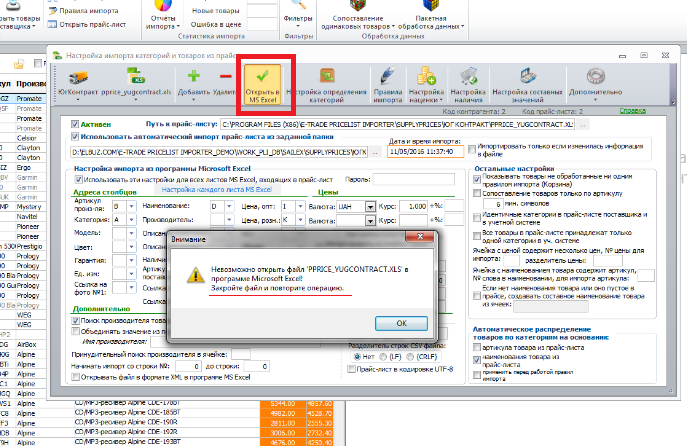The width and height of the screenshot is (687, 446).
Task: Click browse button for auto-import folder
Action: pyautogui.click(x=375, y=152)
